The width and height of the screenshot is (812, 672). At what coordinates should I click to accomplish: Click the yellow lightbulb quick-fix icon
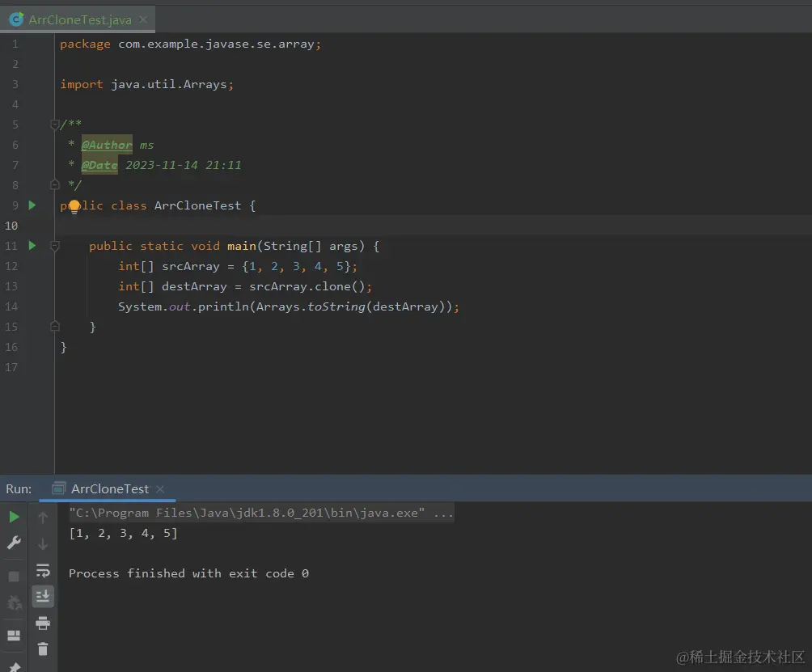pos(74,207)
